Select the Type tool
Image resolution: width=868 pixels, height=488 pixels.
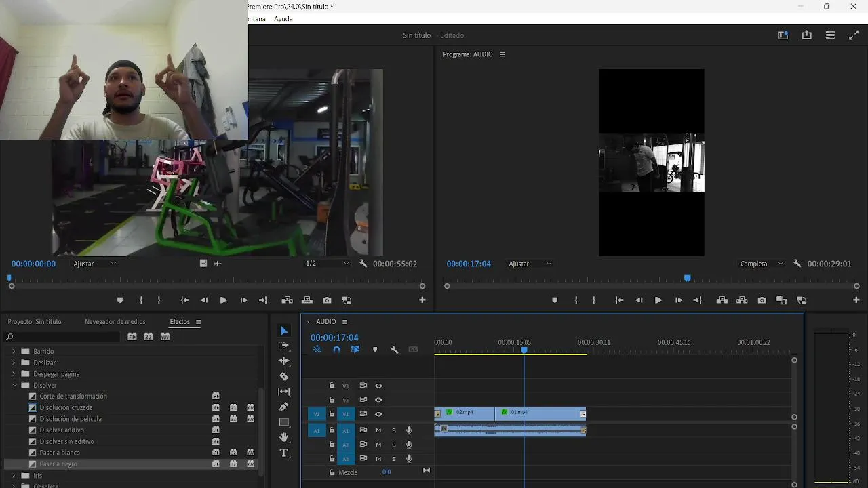pos(284,453)
